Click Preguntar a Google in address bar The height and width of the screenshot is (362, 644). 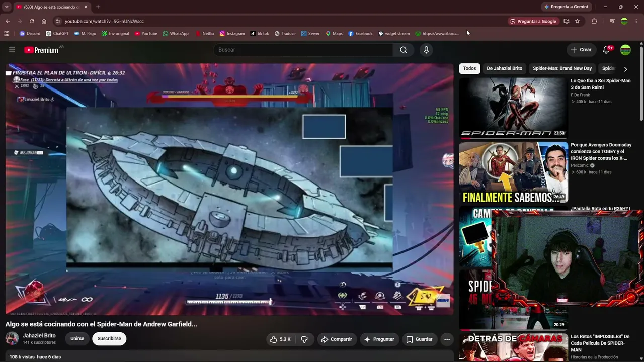[533, 21]
